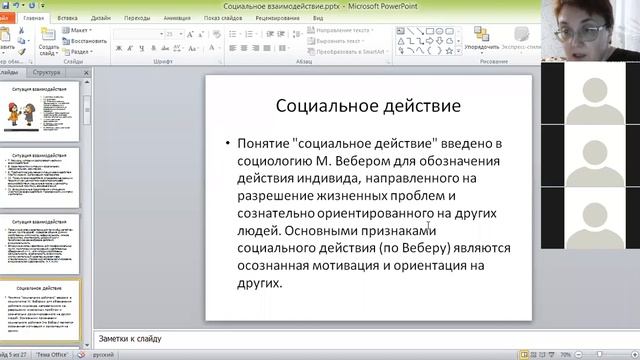This screenshot has width=640, height=360.
Task: Select the Социальное действие slide thumbnail
Action: pos(40,310)
